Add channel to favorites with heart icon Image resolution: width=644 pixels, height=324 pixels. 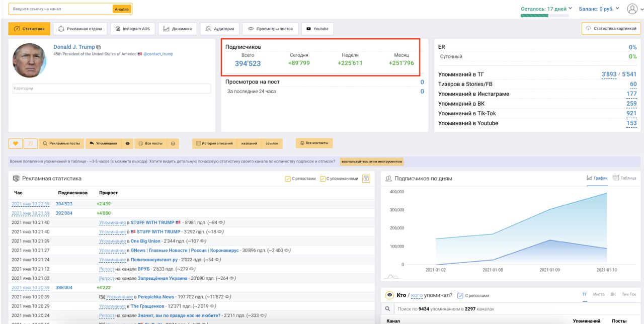[15, 143]
